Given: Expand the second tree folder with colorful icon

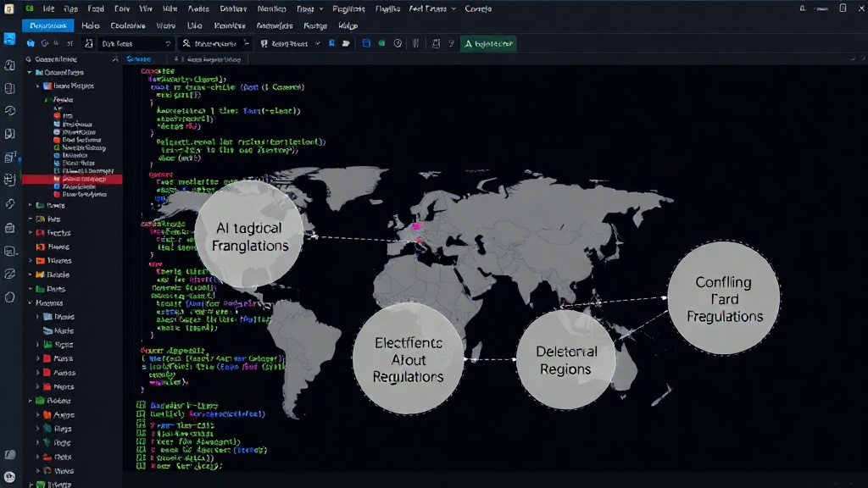Looking at the screenshot, I should point(38,86).
